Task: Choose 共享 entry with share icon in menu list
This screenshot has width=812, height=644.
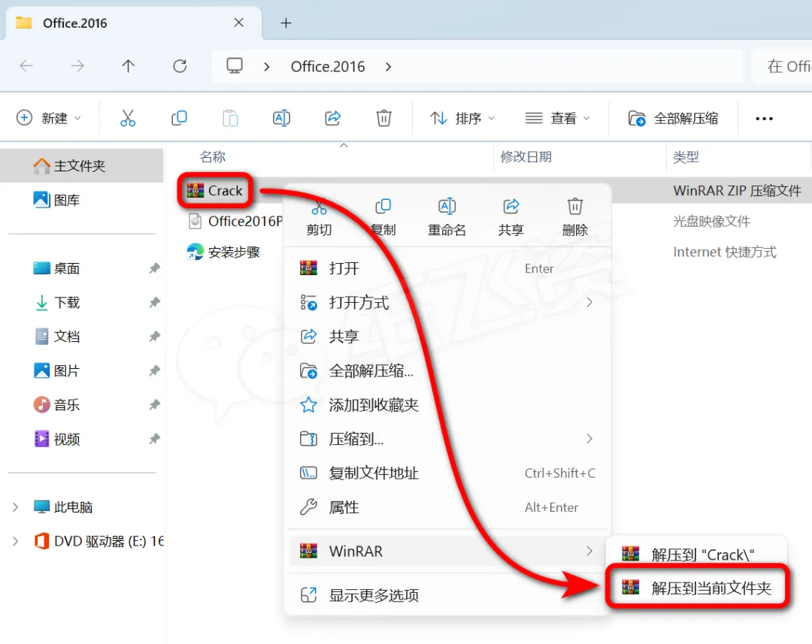Action: pos(447,337)
